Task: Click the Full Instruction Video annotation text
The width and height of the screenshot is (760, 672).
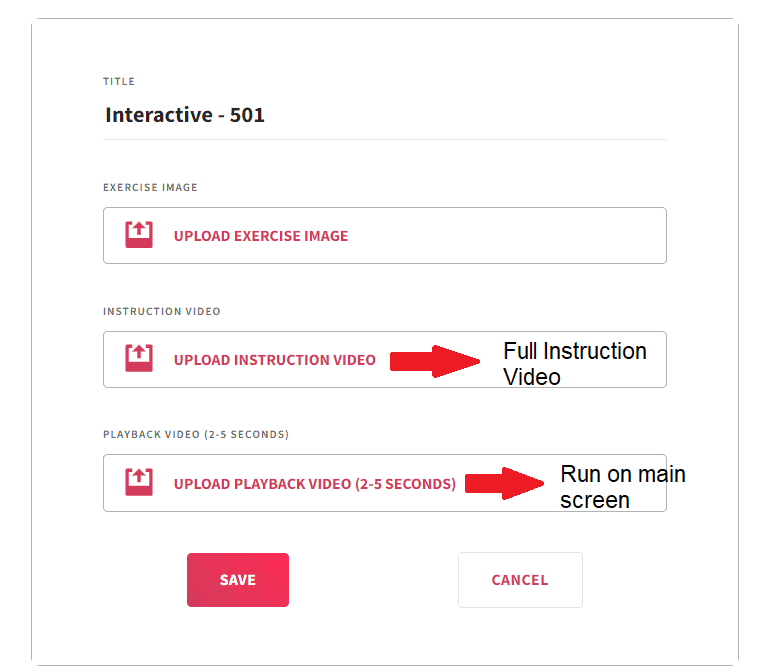Action: pos(574,363)
